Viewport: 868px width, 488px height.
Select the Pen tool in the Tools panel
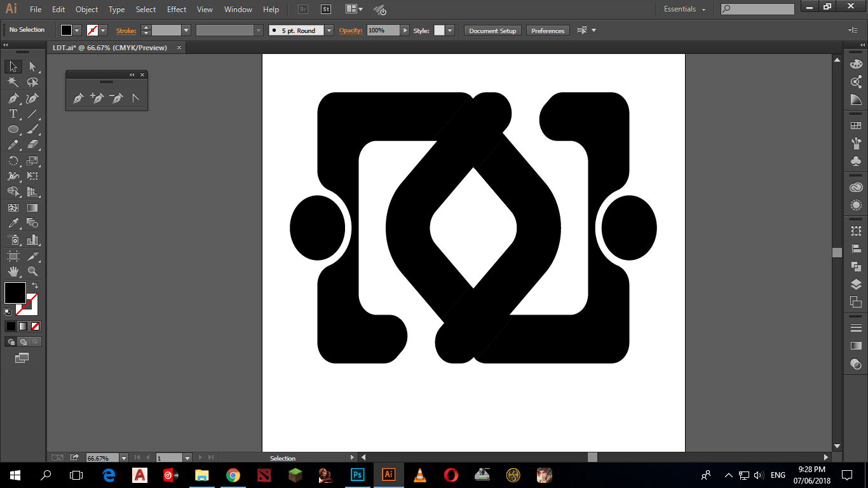[x=13, y=98]
